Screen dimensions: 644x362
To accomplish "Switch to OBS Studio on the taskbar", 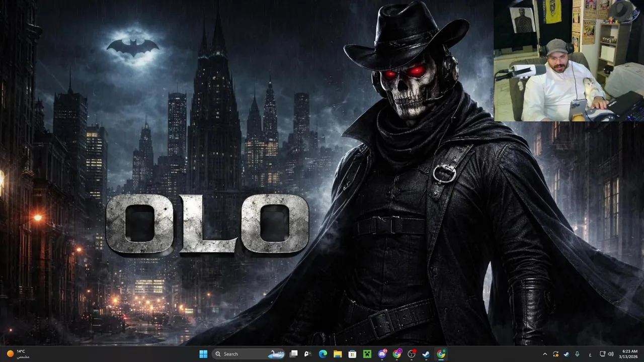I will pos(412,354).
